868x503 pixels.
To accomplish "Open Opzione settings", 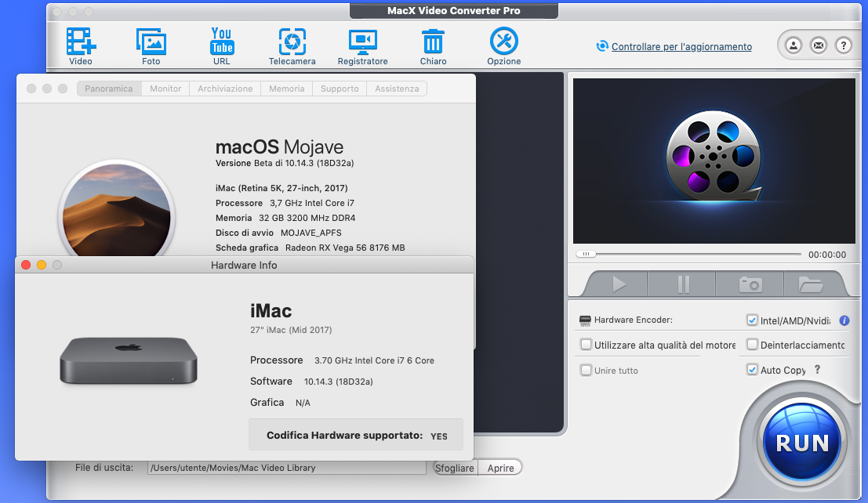I will (x=503, y=46).
